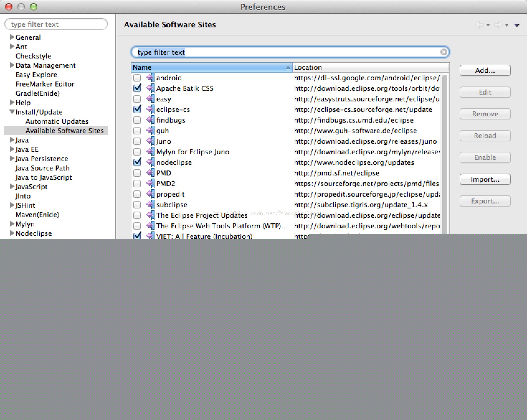Open the preferences view menu triangle
Screen dimensions: 527x420
coord(517,25)
